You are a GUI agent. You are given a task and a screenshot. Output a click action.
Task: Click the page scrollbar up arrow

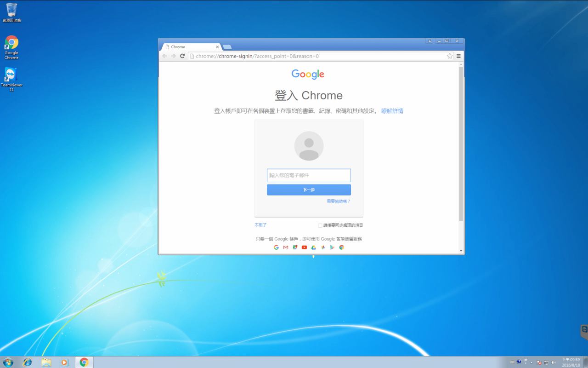coord(461,64)
